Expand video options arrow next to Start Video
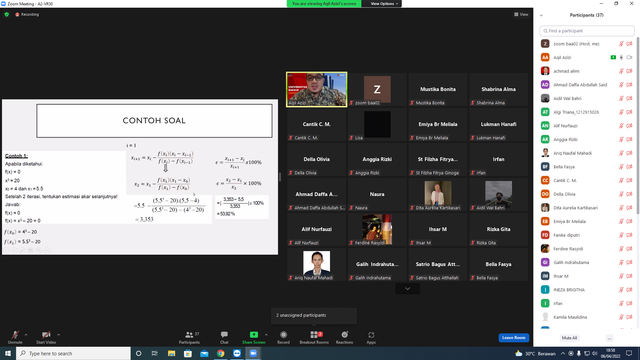This screenshot has width=640, height=360. [58, 335]
